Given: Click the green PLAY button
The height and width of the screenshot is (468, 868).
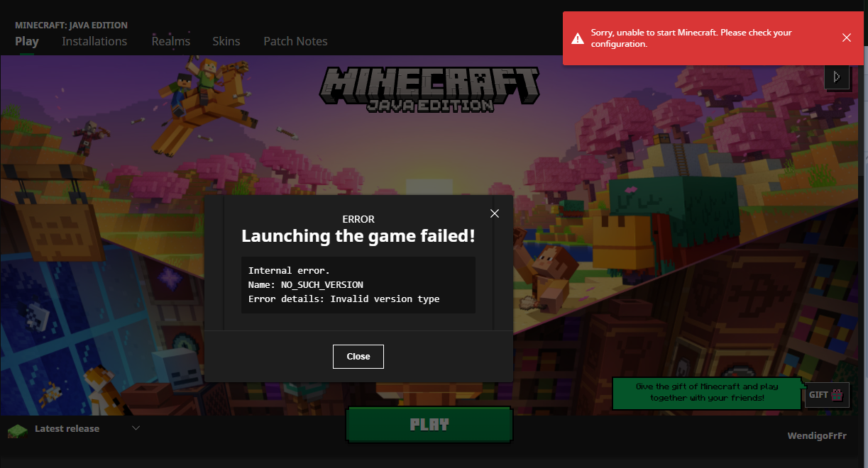Looking at the screenshot, I should coord(429,425).
